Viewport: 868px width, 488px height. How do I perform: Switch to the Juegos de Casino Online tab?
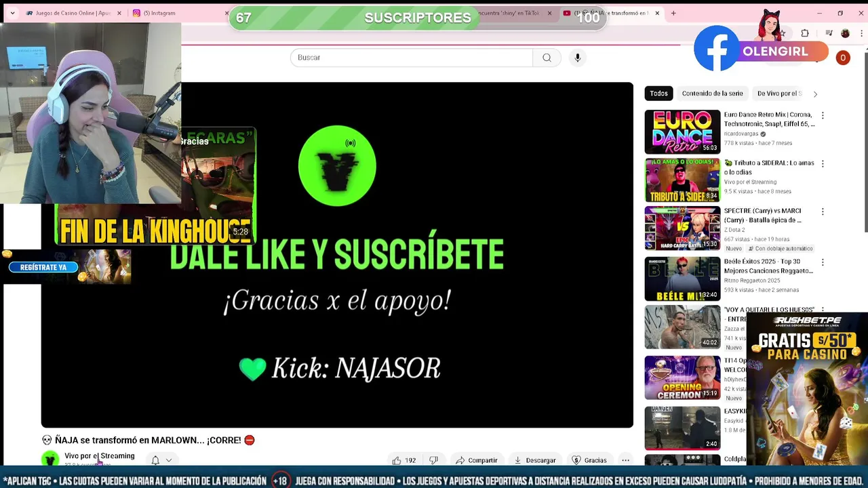pos(73,13)
